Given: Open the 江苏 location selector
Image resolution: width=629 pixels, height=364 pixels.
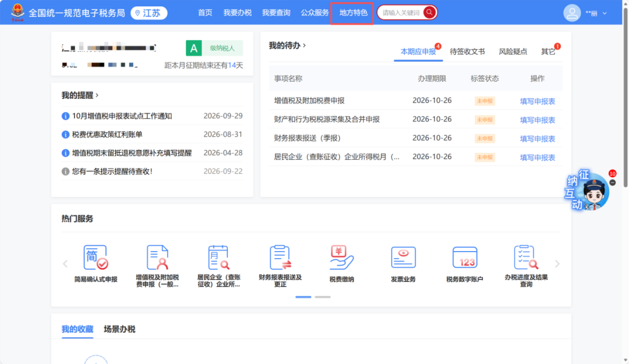Looking at the screenshot, I should (x=149, y=13).
